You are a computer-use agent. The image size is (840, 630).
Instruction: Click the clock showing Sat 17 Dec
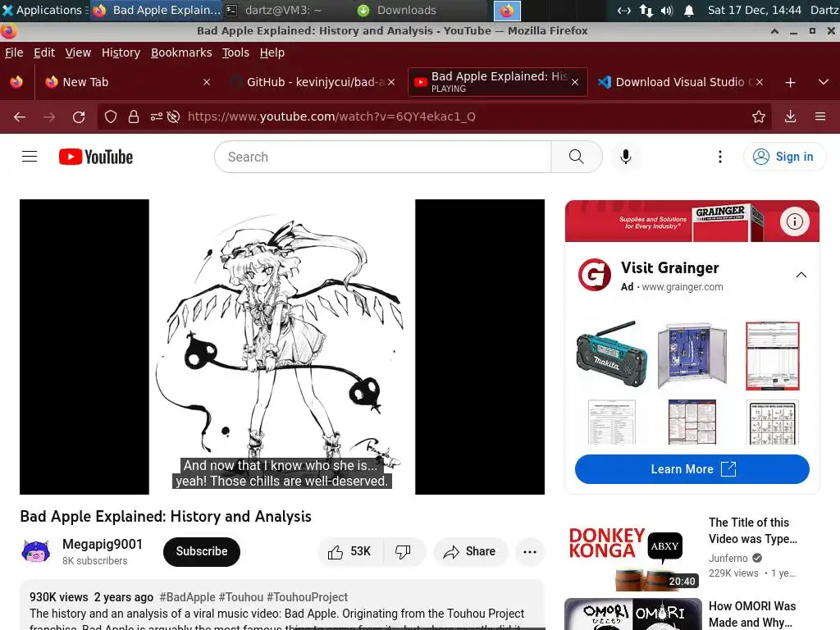click(x=755, y=10)
